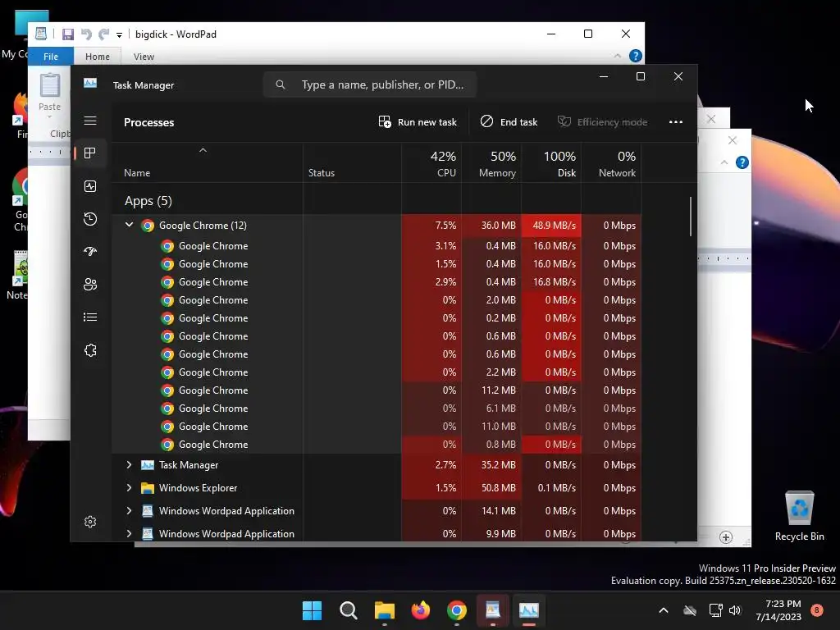840x630 pixels.
Task: Open the Windows Start menu
Action: [x=312, y=610]
